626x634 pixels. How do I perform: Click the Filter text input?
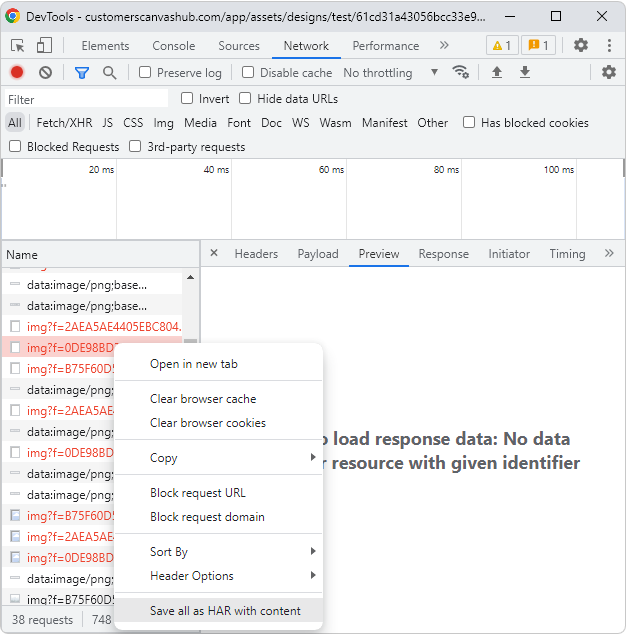click(x=87, y=99)
